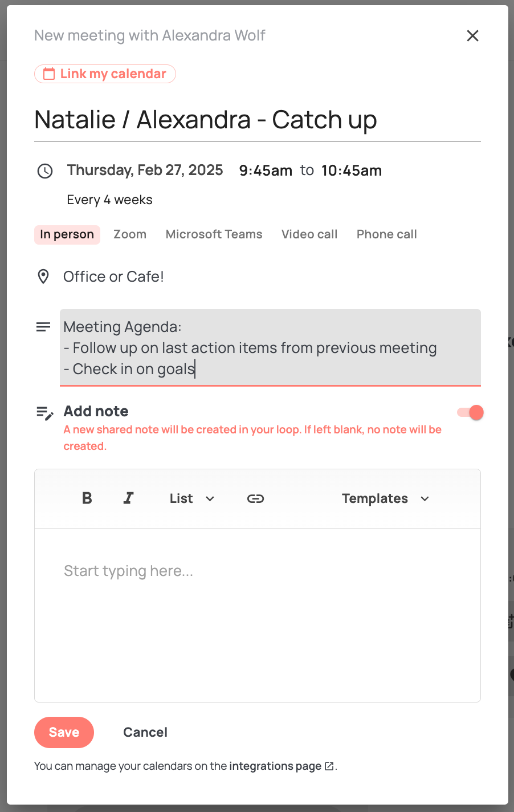Click the Add note pencil icon
Screen dimensions: 514x812
44,413
